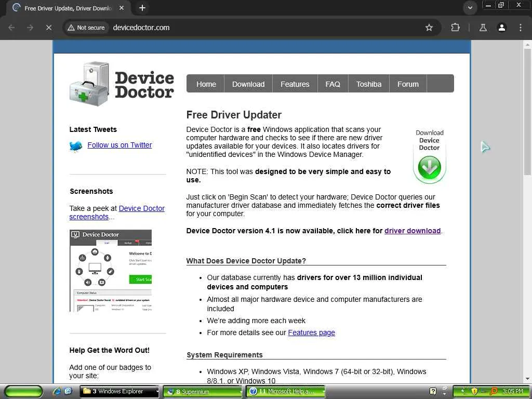Viewport: 532px width, 399px height.
Task: Open the Download menu item
Action: pos(248,84)
